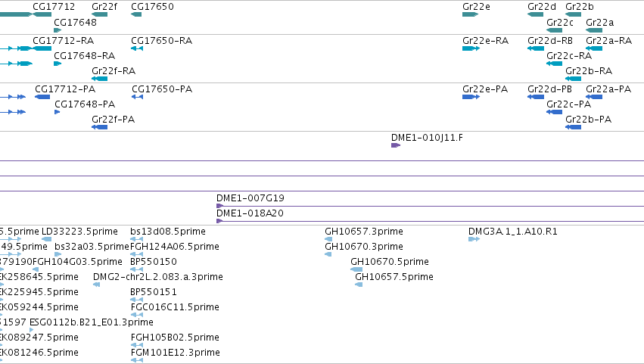644x364 pixels.
Task: Click the Gr22f-PA protein label
Action: pos(113,120)
